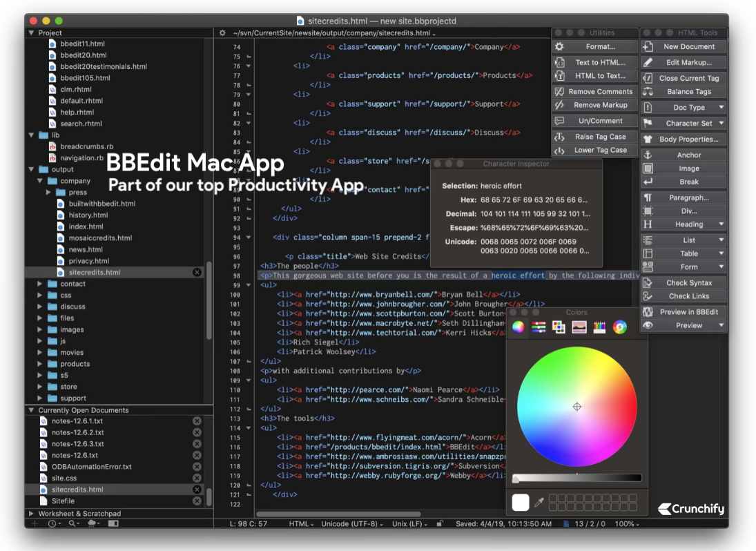Expand the press folder
Screen dimensions: 756x551
click(48, 192)
